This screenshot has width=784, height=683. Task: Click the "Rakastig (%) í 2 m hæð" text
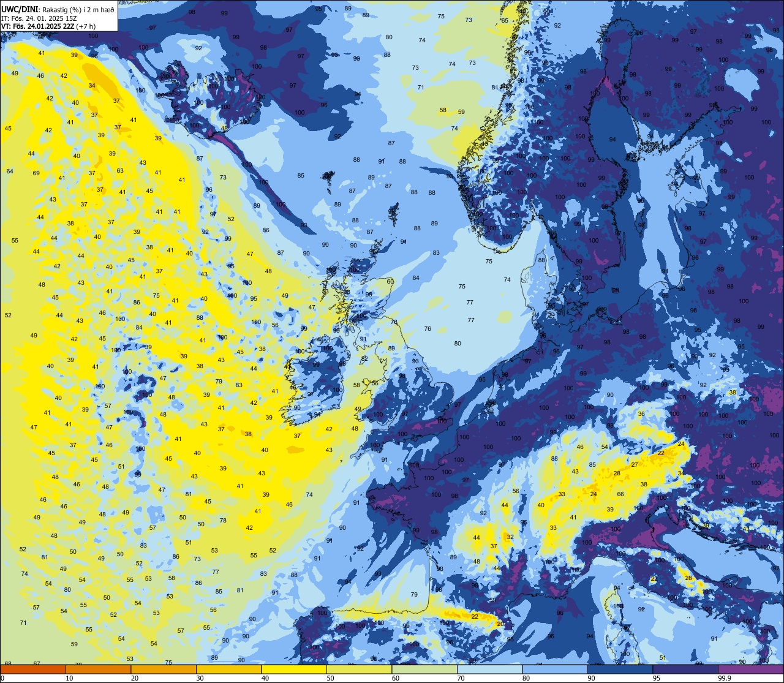click(77, 10)
